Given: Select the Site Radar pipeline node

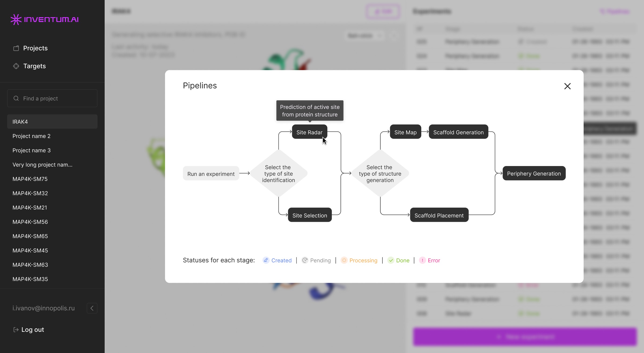Looking at the screenshot, I should click(x=309, y=132).
